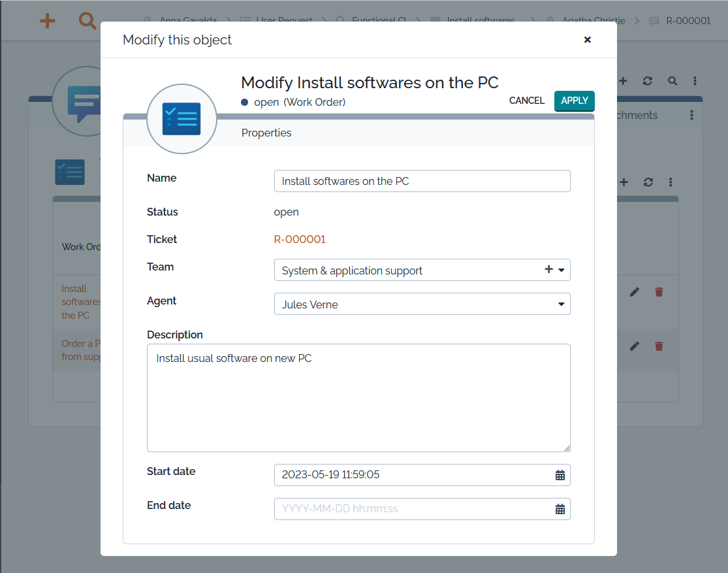Open the End date calendar picker
Image resolution: width=728 pixels, height=573 pixels.
click(x=560, y=509)
